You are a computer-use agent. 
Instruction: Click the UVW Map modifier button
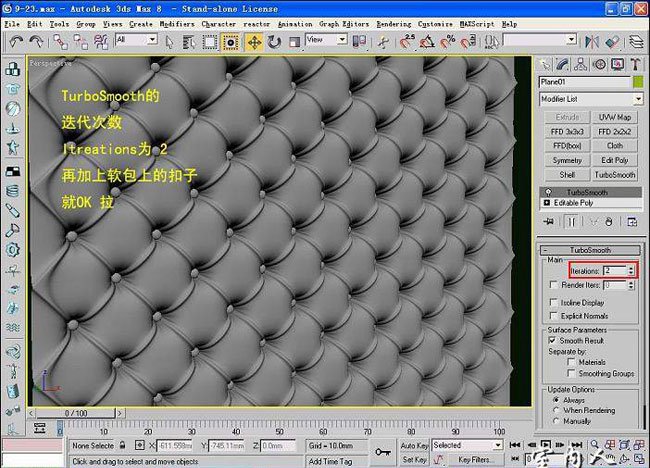coord(615,117)
